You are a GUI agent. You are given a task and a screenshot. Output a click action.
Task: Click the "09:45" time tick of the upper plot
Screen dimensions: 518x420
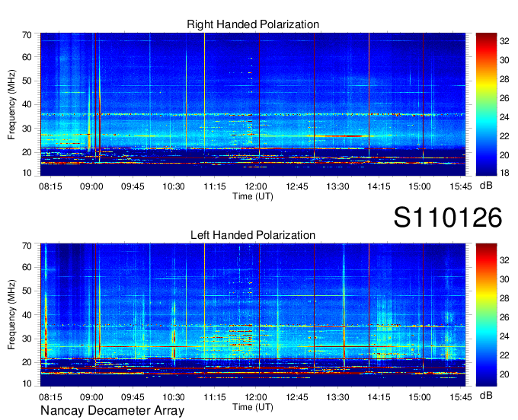(133, 186)
